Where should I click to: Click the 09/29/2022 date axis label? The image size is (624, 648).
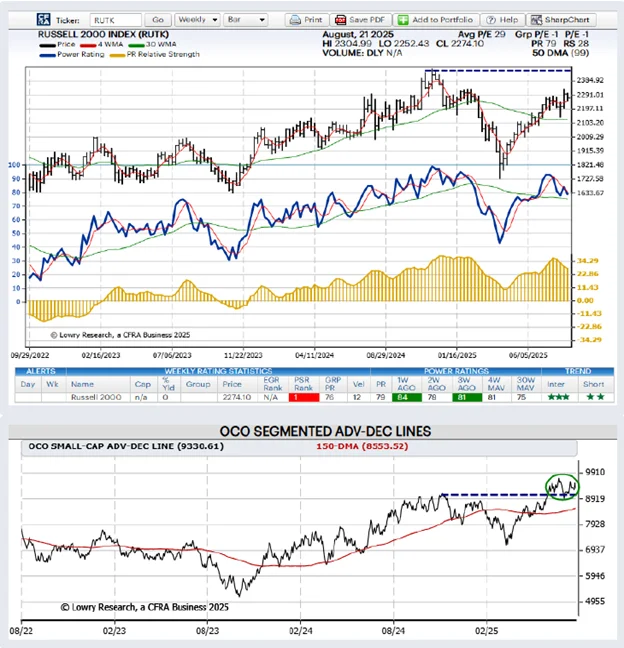(30, 355)
